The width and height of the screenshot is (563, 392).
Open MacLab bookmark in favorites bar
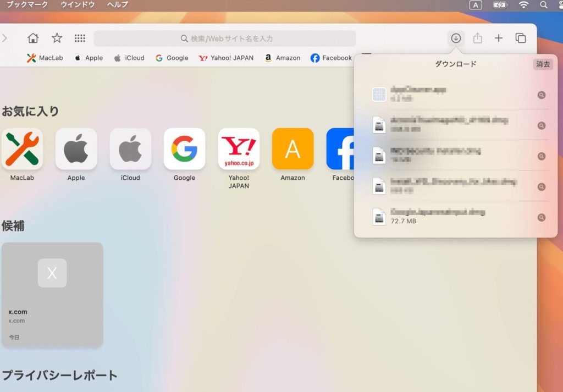(x=45, y=58)
